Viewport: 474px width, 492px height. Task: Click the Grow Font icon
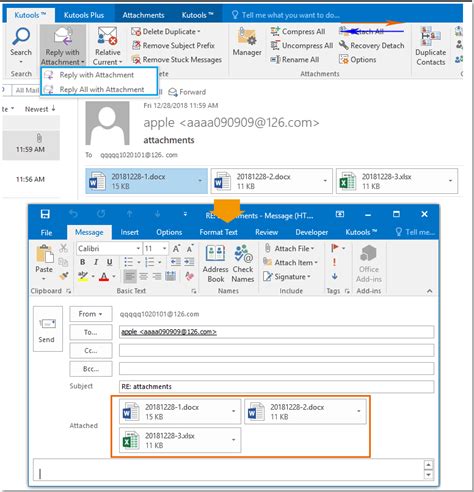(x=176, y=249)
